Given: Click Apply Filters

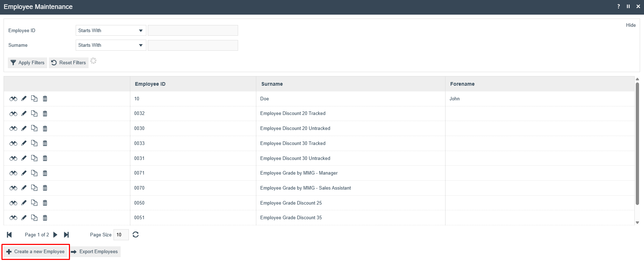Looking at the screenshot, I should coord(27,62).
